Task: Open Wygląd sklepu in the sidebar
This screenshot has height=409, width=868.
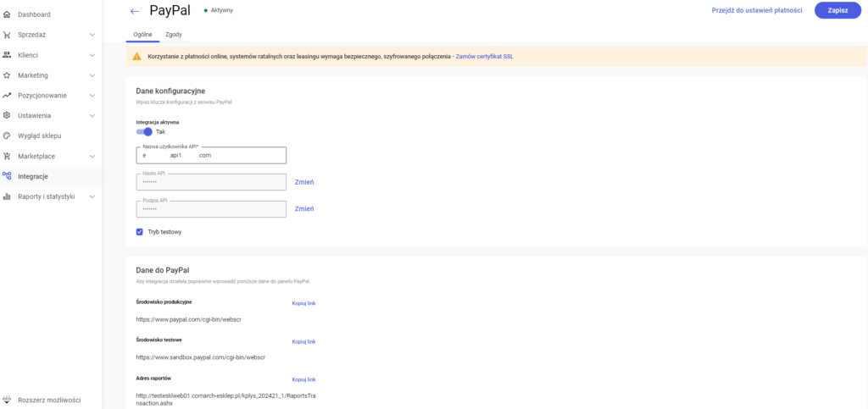Action: pyautogui.click(x=40, y=136)
